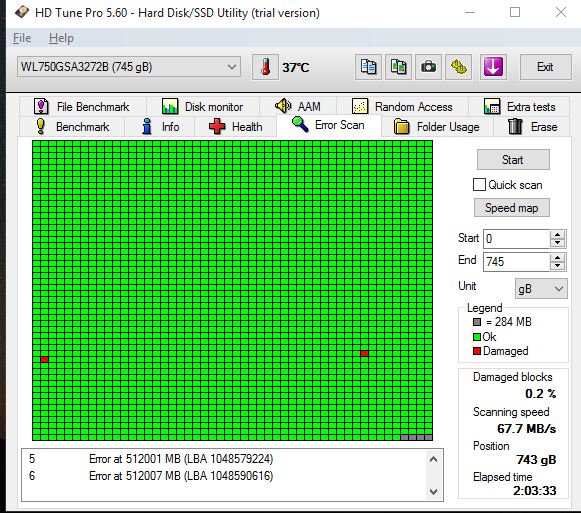Viewport: 581px width, 513px height.
Task: Save a screenshot with the camera icon
Action: 428,67
